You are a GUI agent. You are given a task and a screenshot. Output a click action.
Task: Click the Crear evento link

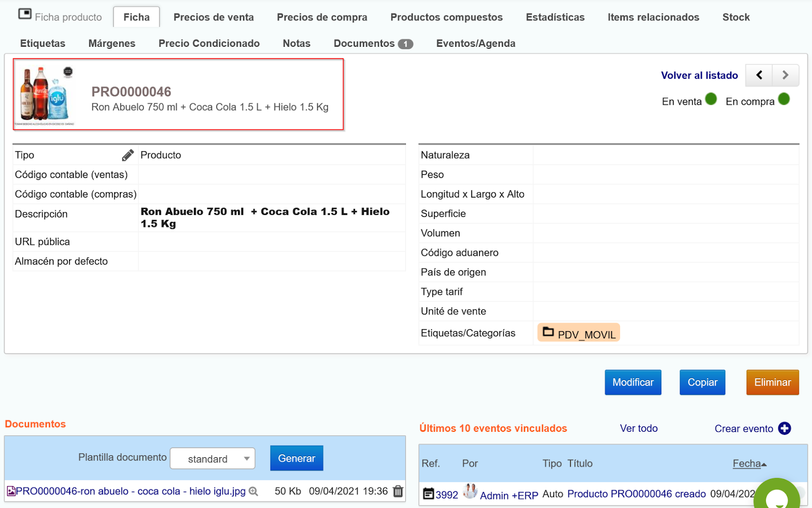coord(743,429)
